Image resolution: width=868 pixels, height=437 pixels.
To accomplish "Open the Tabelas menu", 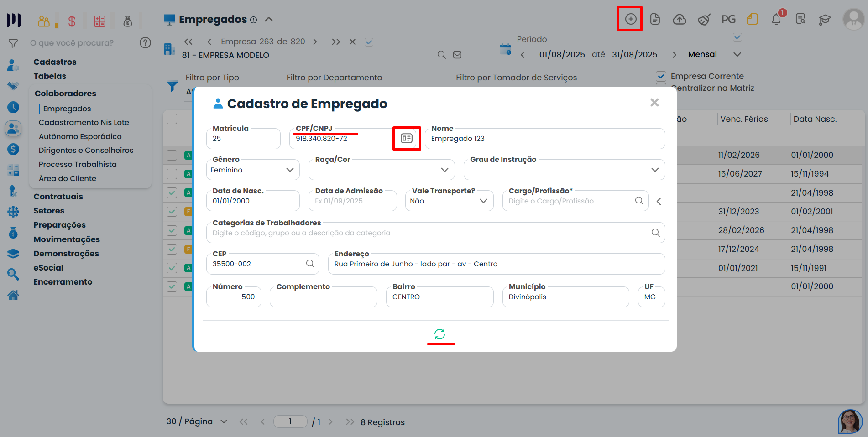I will pyautogui.click(x=50, y=76).
